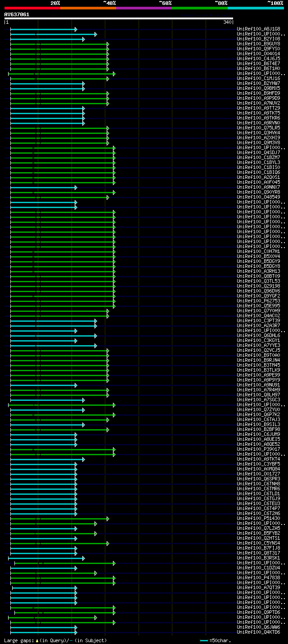Click label UniRef100_A2XHI9
Viewport: 288px width, 644px height.
[x=258, y=138]
